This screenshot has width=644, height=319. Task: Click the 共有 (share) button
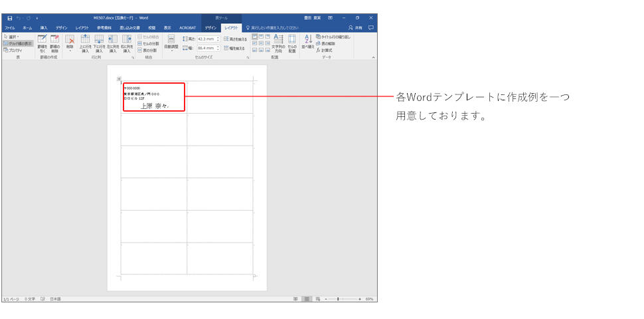(356, 28)
